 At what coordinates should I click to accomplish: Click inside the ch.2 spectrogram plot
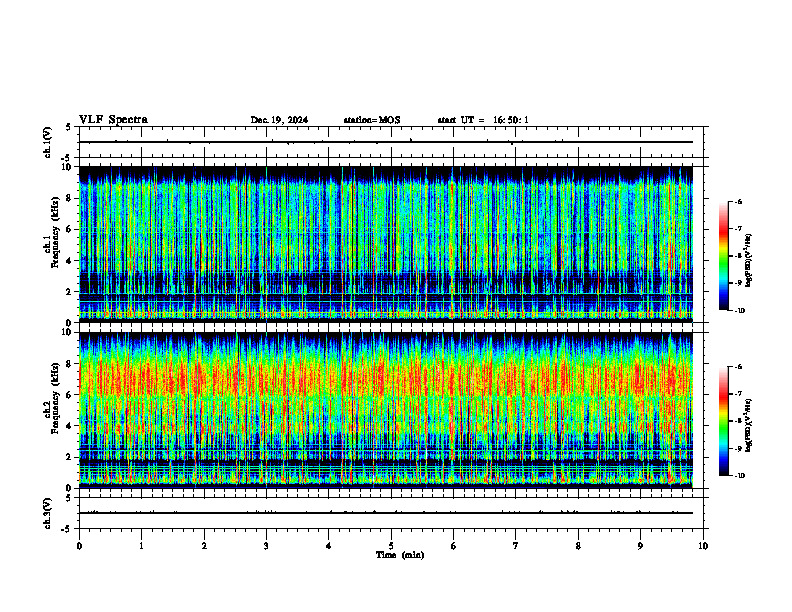386,410
